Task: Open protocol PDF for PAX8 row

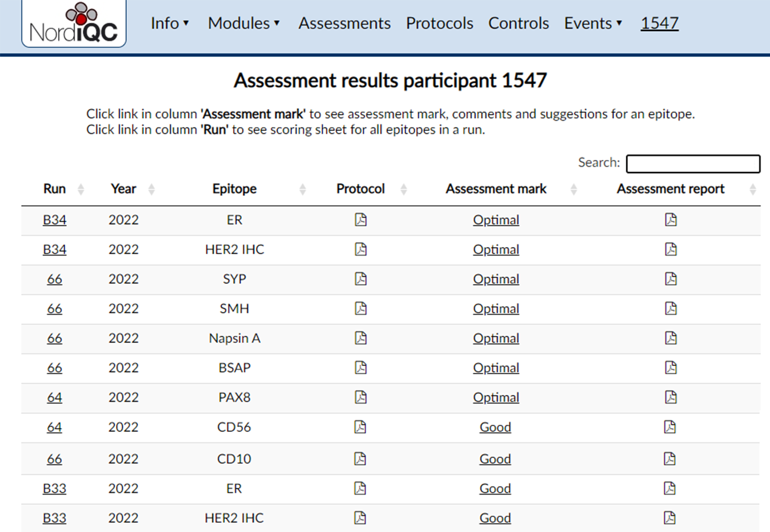Action: 361,397
